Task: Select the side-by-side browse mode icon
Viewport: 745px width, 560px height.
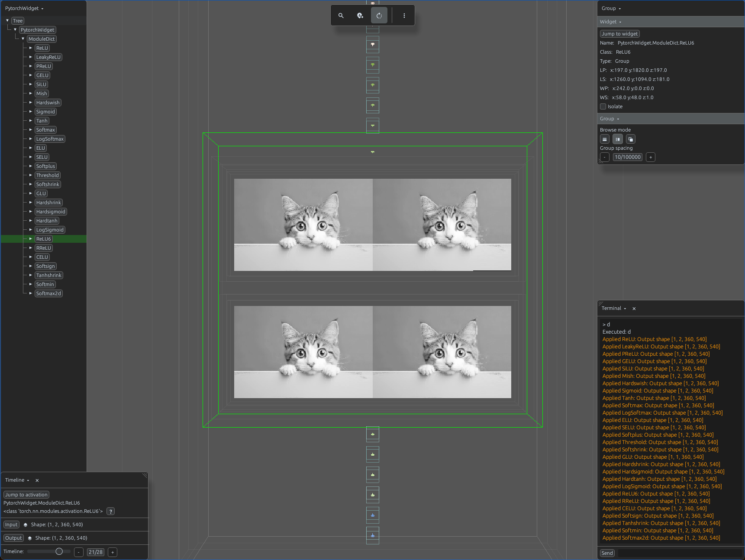Action: tap(618, 139)
